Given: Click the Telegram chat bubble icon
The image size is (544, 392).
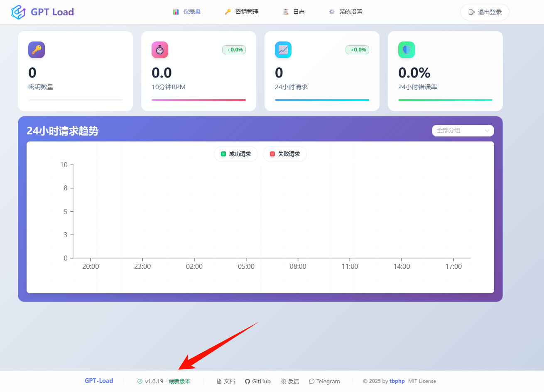Looking at the screenshot, I should [x=312, y=381].
